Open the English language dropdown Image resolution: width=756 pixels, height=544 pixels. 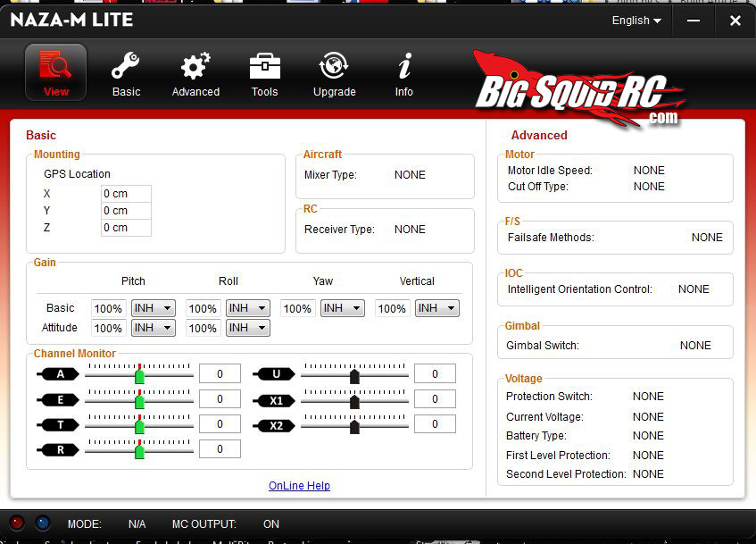pyautogui.click(x=636, y=21)
